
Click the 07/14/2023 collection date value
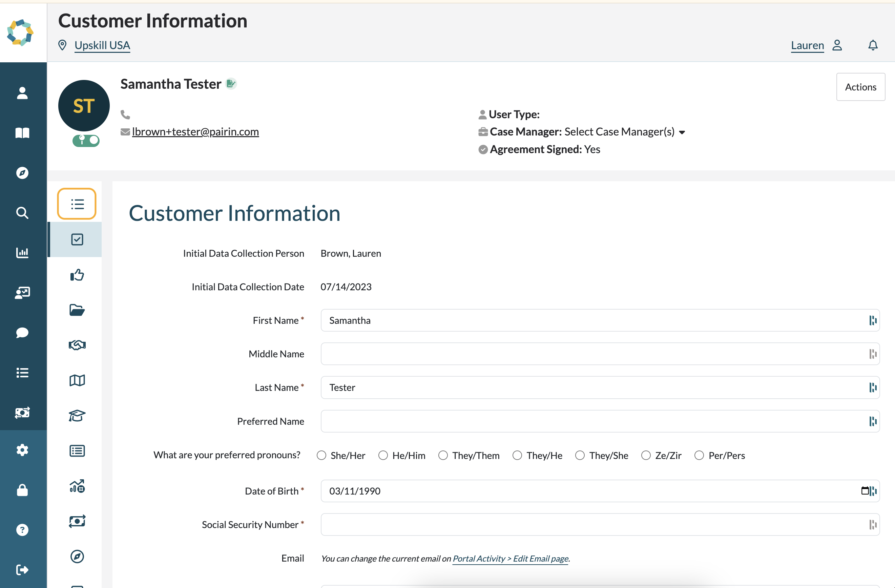click(x=346, y=287)
